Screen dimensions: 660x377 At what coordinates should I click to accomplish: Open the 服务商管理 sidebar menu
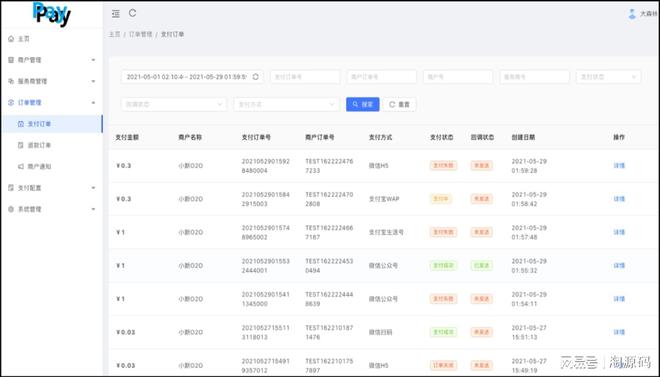pos(51,81)
